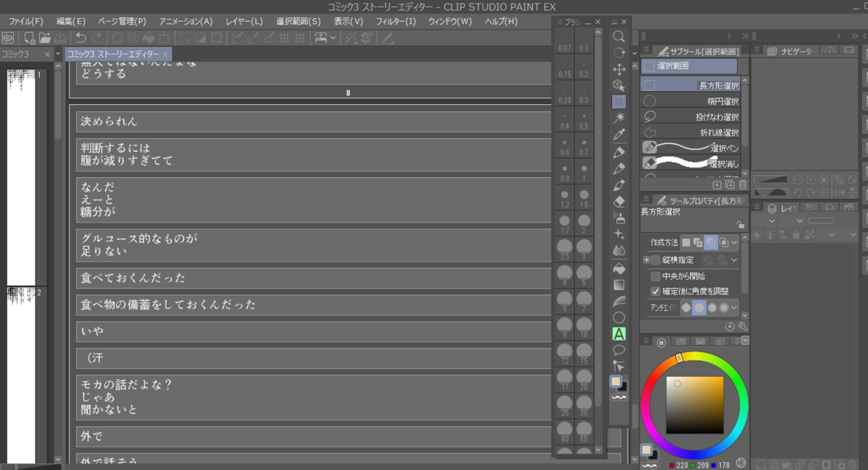Select the Zoom tool in the toolbar

pyautogui.click(x=618, y=35)
